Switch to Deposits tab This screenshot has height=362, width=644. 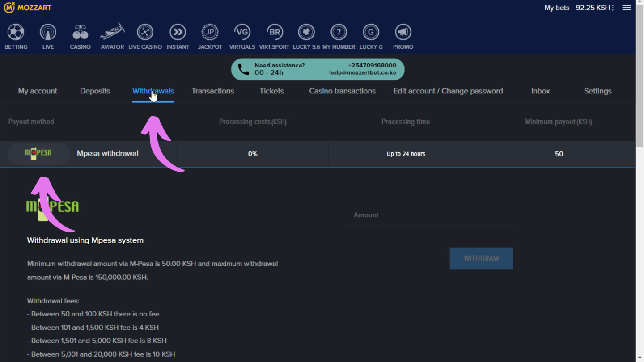pos(95,91)
